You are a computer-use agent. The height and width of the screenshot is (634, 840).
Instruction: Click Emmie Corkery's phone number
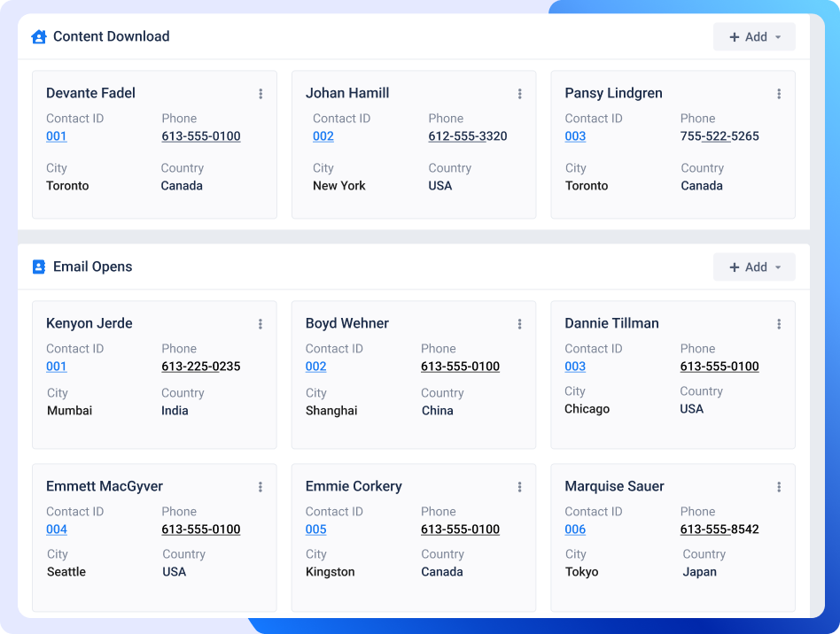460,529
